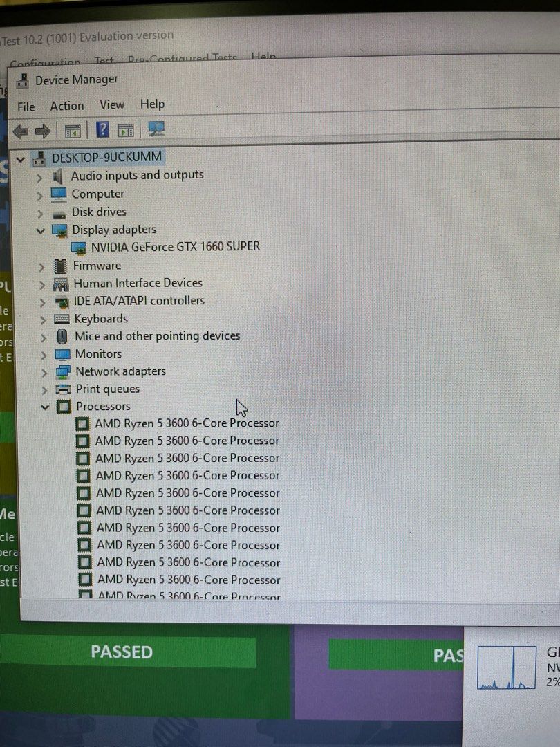This screenshot has height=747, width=560.
Task: Expand the Disk drives category
Action: (40, 213)
